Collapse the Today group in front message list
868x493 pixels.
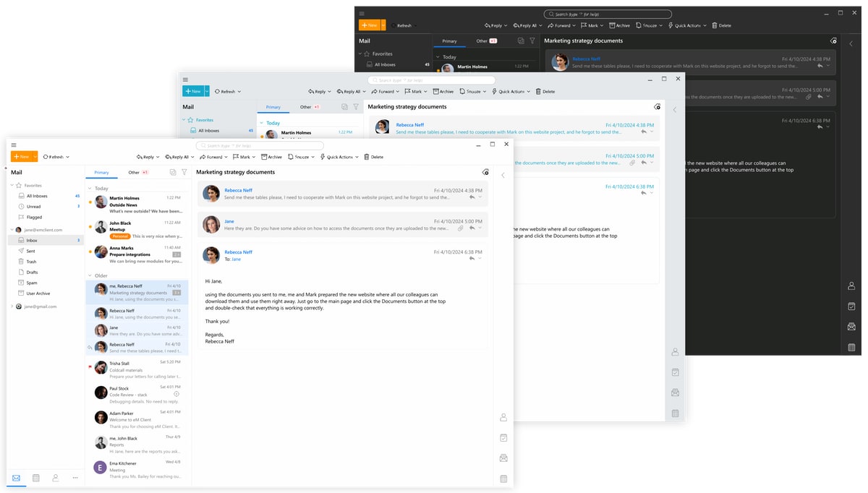point(90,189)
